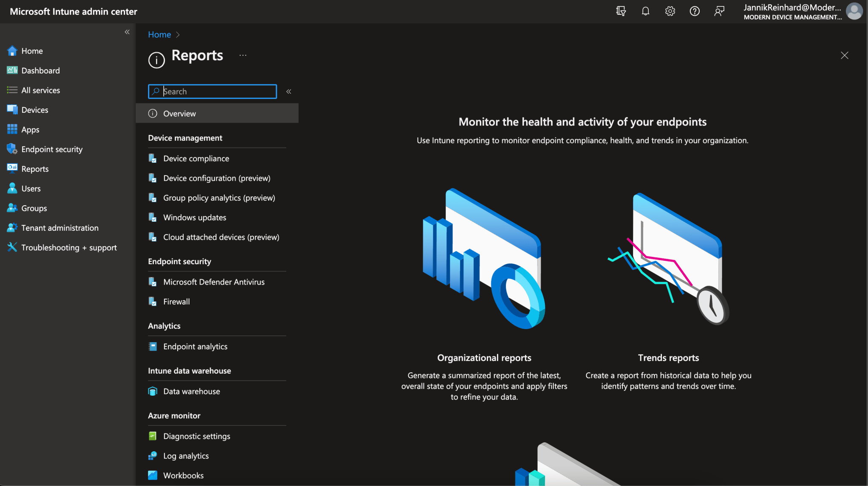This screenshot has height=486, width=868.
Task: Open the settings gear icon
Action: click(670, 11)
